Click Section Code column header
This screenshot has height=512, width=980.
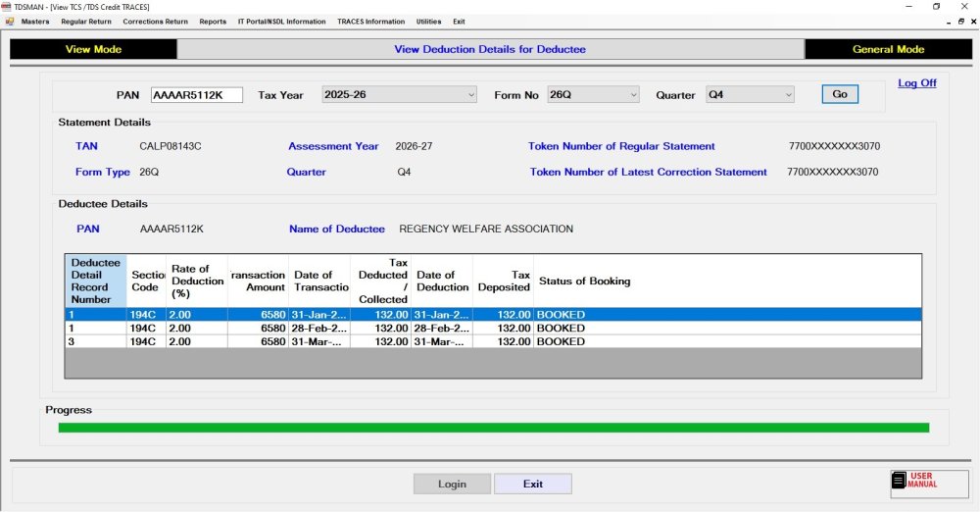coord(146,281)
